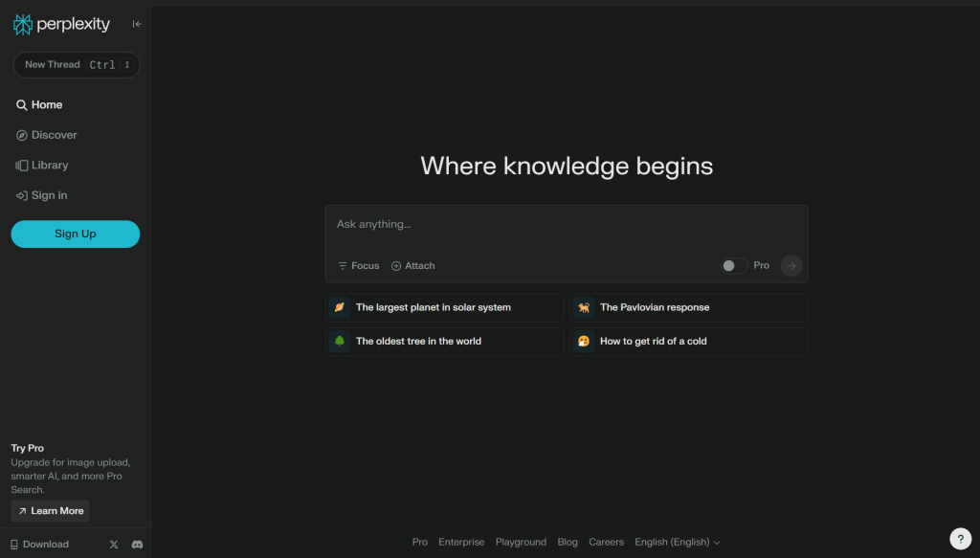Open the X (Twitter) social icon

(x=114, y=545)
